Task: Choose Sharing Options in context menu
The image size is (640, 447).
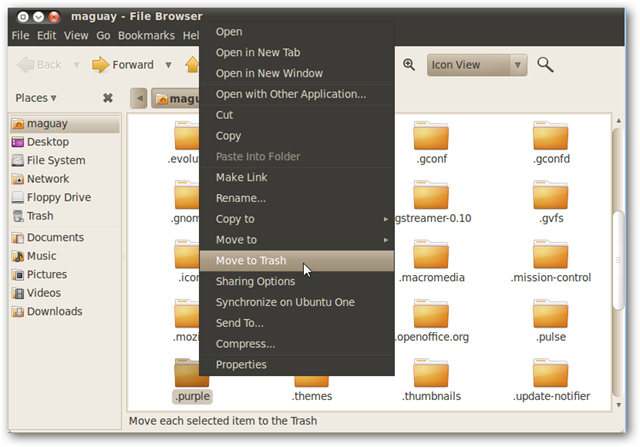Action: (297, 282)
